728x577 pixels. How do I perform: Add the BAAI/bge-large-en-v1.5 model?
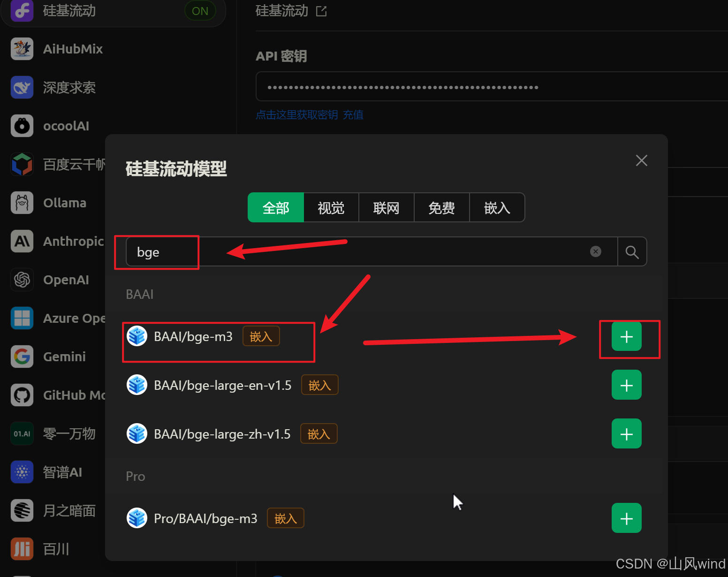626,385
